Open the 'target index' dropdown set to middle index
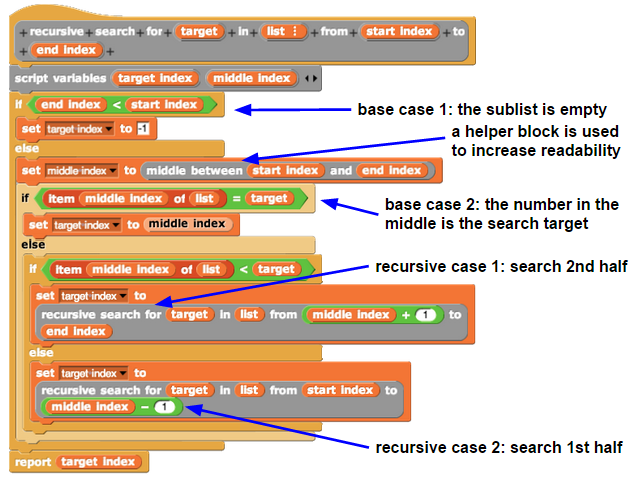 point(87,225)
